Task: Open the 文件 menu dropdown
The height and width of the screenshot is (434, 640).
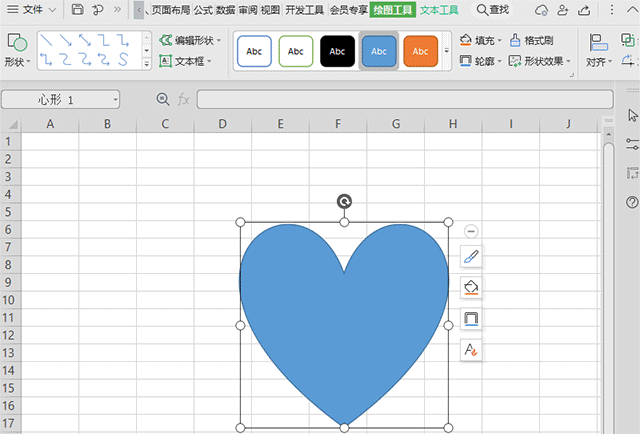Action: [x=39, y=10]
